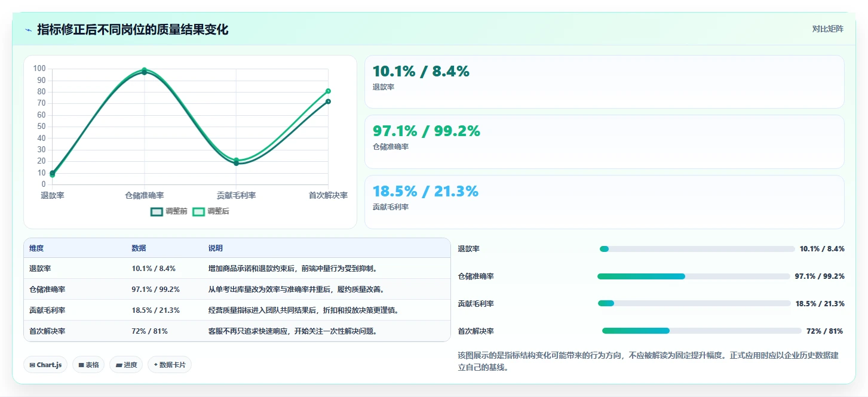Click the title 指标修正后不同岗位的质量结果变化
The image size is (868, 397).
pyautogui.click(x=133, y=29)
